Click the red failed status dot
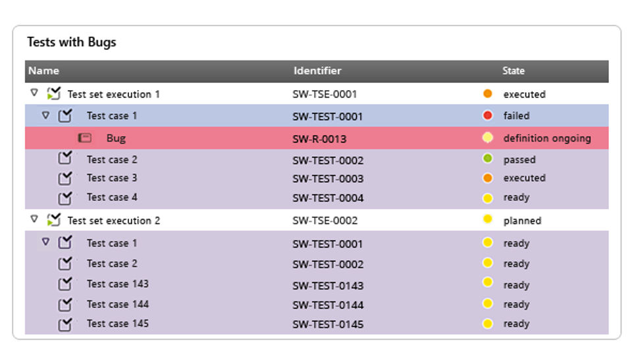This screenshot has height=364, width=632. 488,116
